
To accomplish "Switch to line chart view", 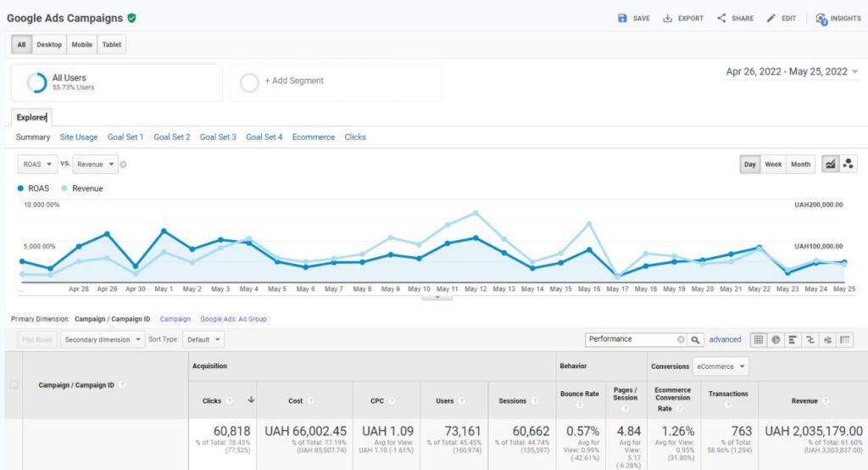I will [x=831, y=165].
